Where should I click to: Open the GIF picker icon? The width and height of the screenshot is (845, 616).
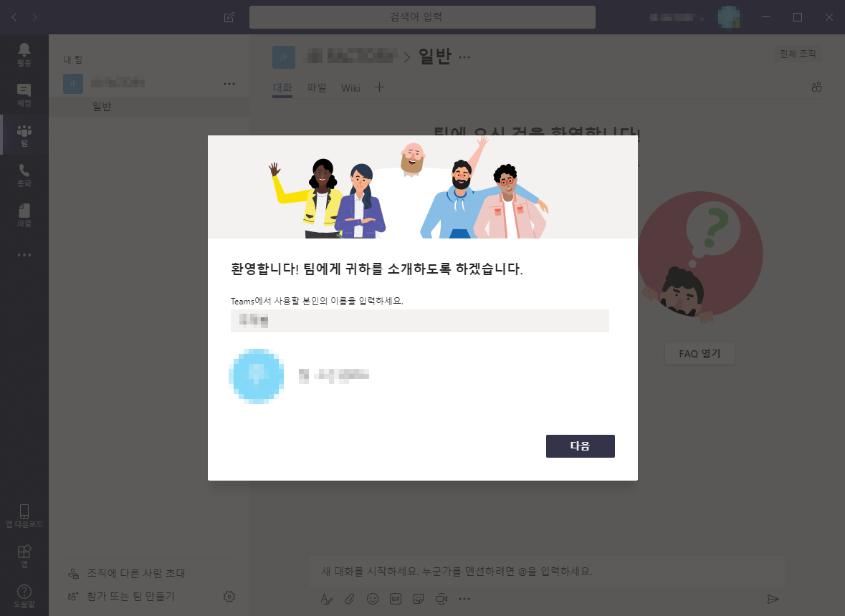coord(396,599)
